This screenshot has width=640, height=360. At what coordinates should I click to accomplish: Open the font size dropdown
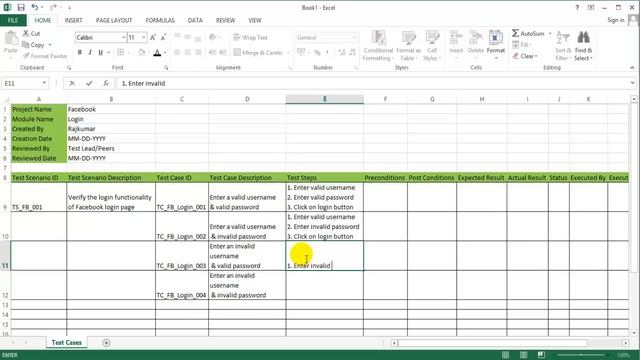pyautogui.click(x=144, y=38)
